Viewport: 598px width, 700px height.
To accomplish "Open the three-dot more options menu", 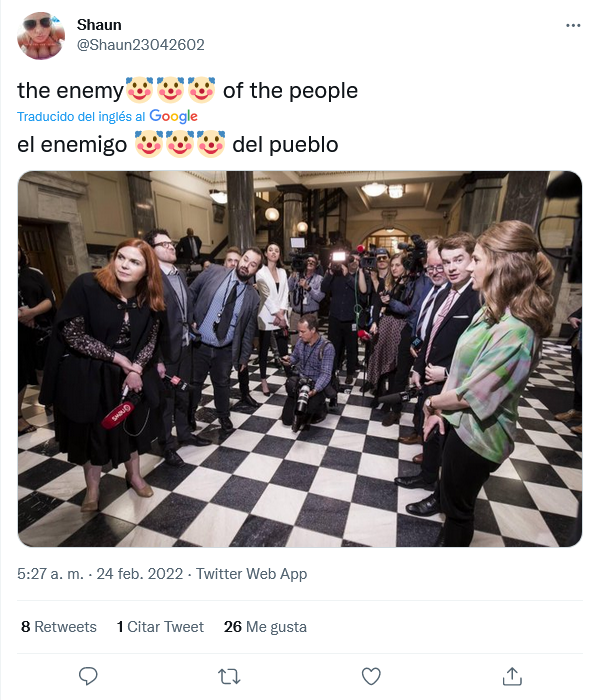I will [573, 25].
